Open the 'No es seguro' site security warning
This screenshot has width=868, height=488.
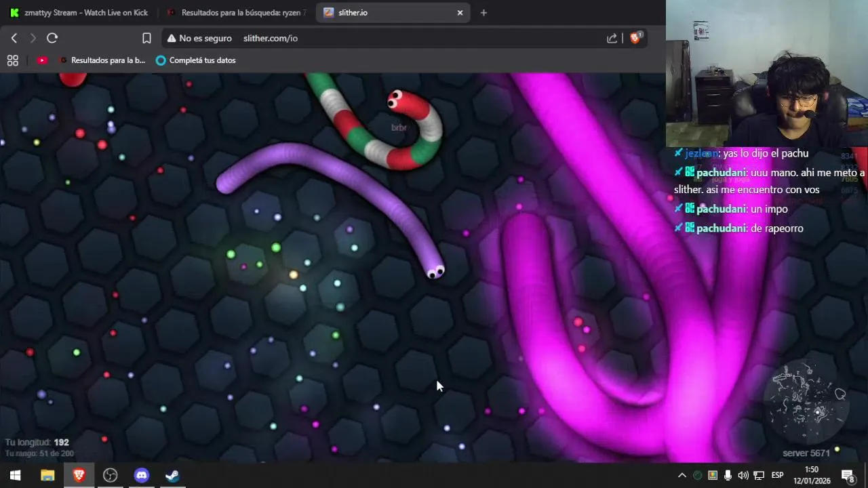point(199,39)
